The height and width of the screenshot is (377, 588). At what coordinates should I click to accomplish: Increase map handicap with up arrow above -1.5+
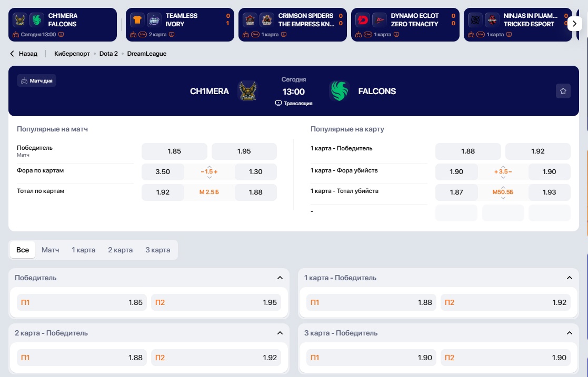(210, 167)
